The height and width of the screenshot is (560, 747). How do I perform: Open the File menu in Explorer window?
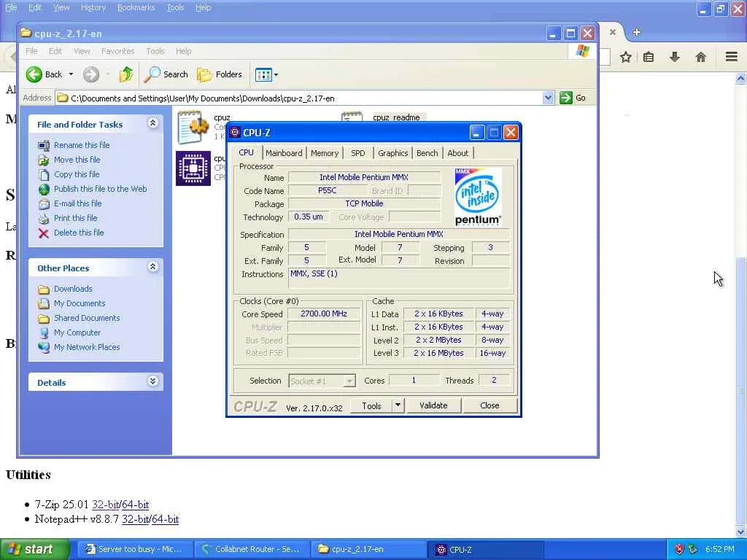point(31,51)
